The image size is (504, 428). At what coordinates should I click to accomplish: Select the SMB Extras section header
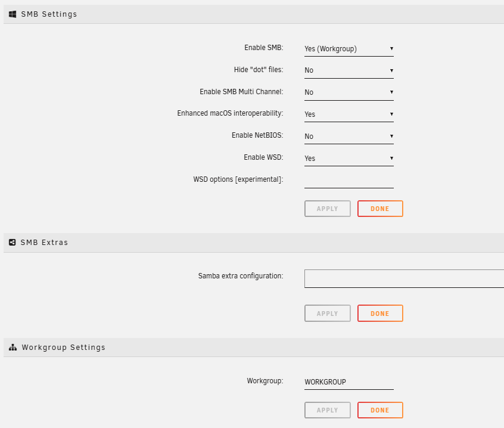click(44, 243)
